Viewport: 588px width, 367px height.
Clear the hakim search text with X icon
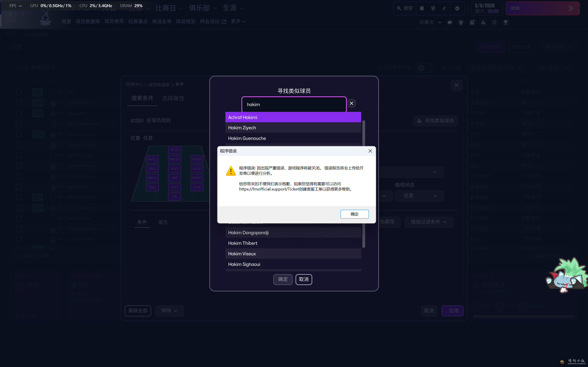[351, 104]
